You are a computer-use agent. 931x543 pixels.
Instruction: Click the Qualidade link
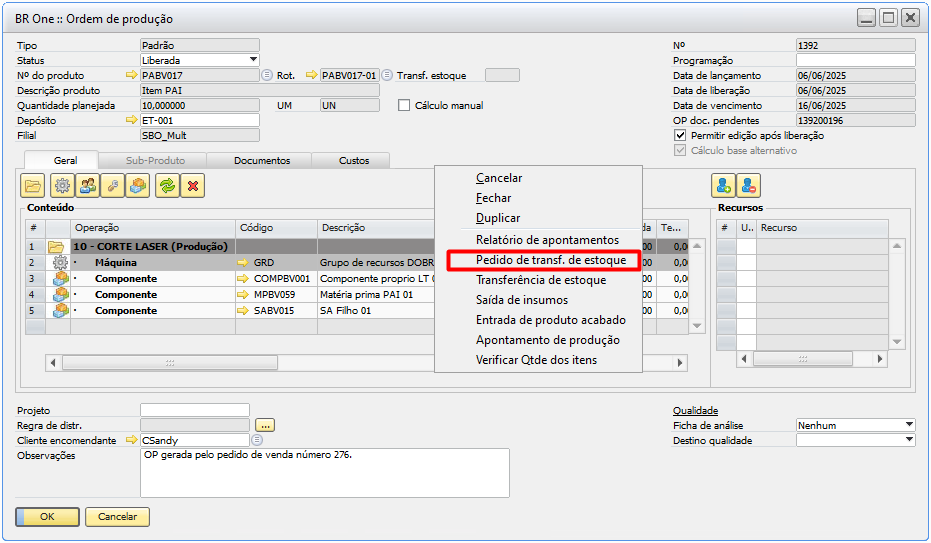point(695,410)
